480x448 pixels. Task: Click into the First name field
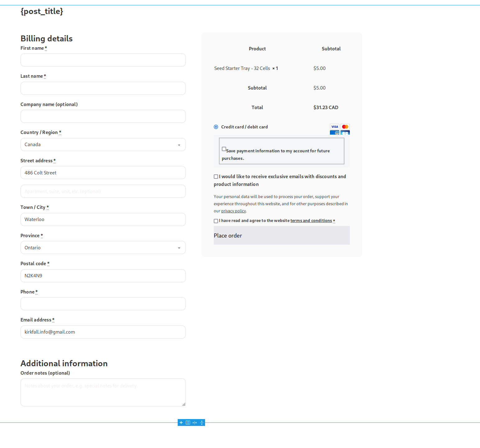pos(103,60)
